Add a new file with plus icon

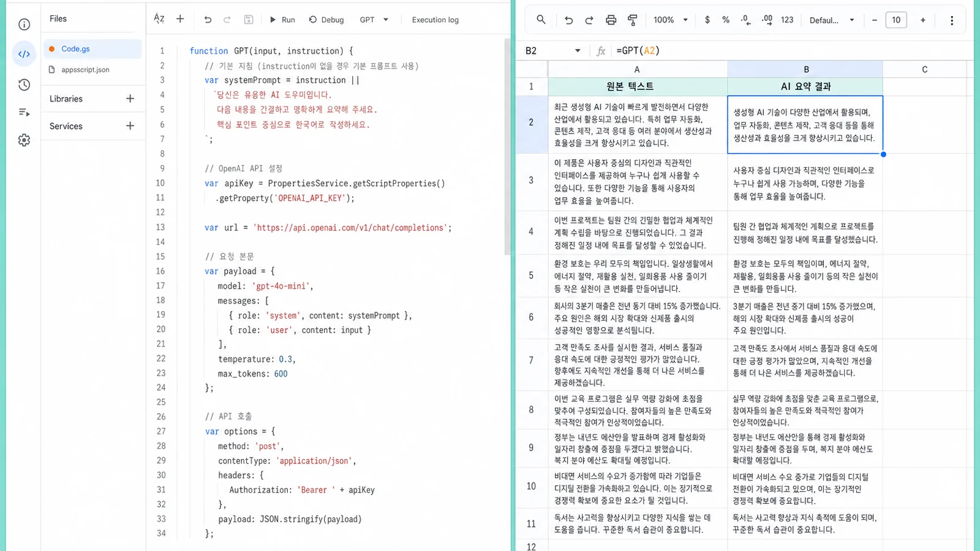click(x=180, y=19)
